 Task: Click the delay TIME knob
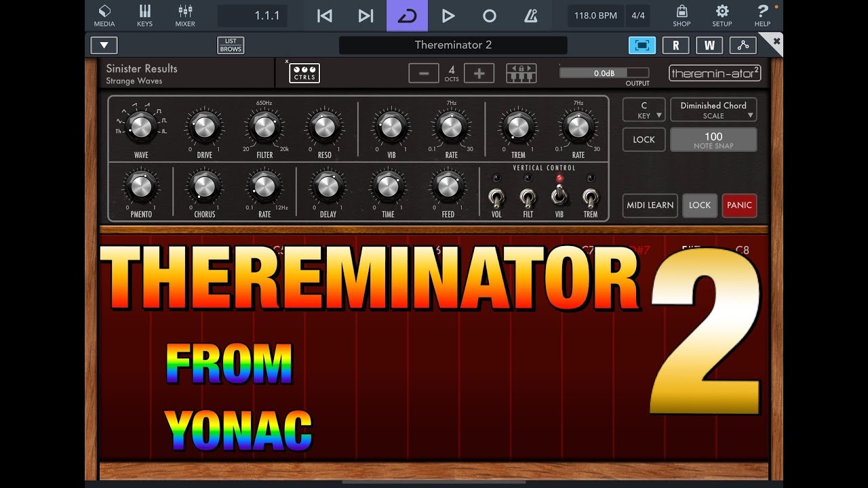[x=388, y=186]
